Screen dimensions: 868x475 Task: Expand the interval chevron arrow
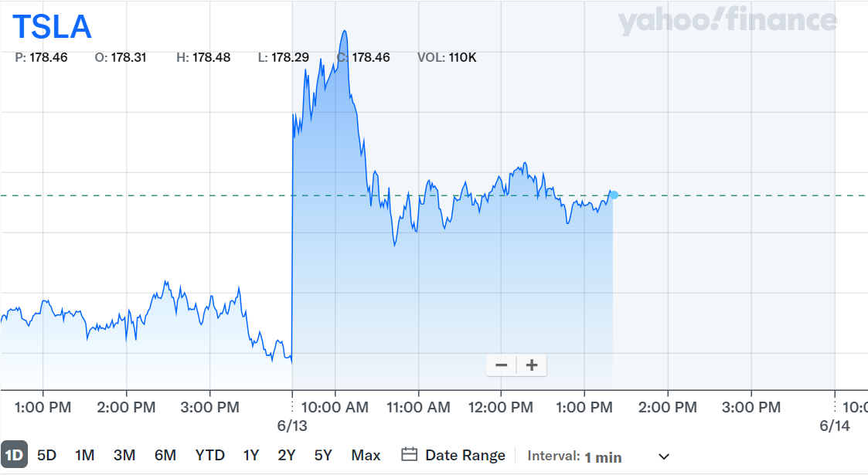tap(663, 456)
